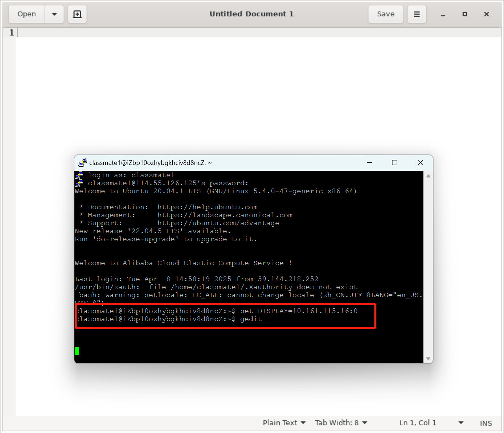The width and height of the screenshot is (504, 433).
Task: Minimize the PuTTY terminal window
Action: click(x=369, y=163)
